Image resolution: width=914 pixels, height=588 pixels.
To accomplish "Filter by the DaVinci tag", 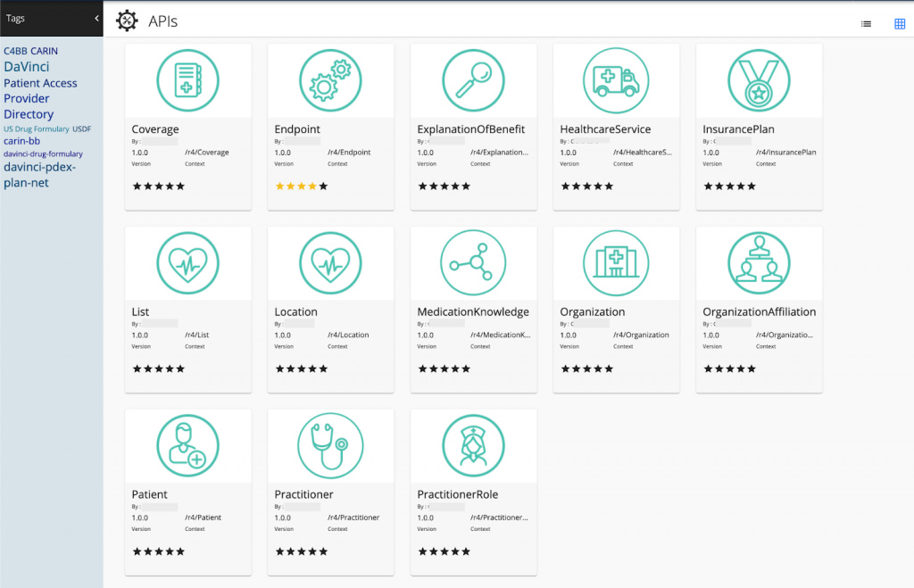I will 26,66.
